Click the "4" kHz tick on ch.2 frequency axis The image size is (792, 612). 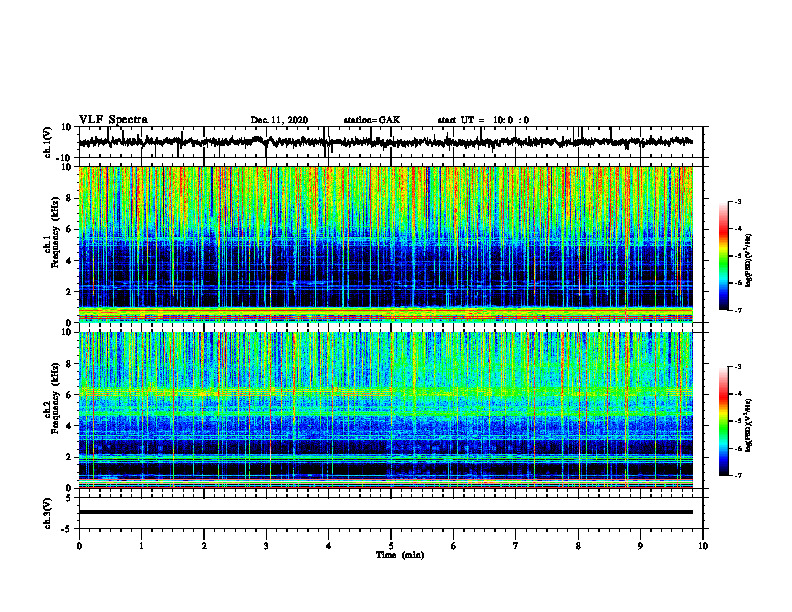pos(69,426)
